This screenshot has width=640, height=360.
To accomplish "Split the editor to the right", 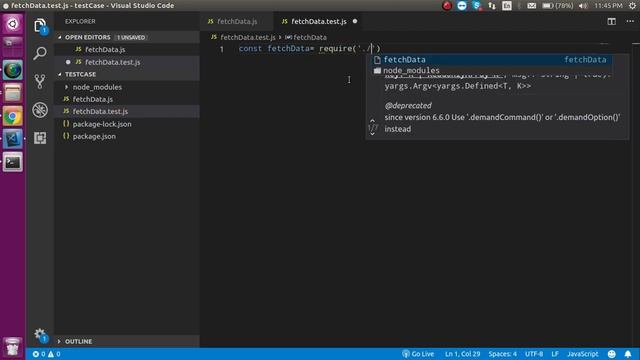I will [611, 21].
